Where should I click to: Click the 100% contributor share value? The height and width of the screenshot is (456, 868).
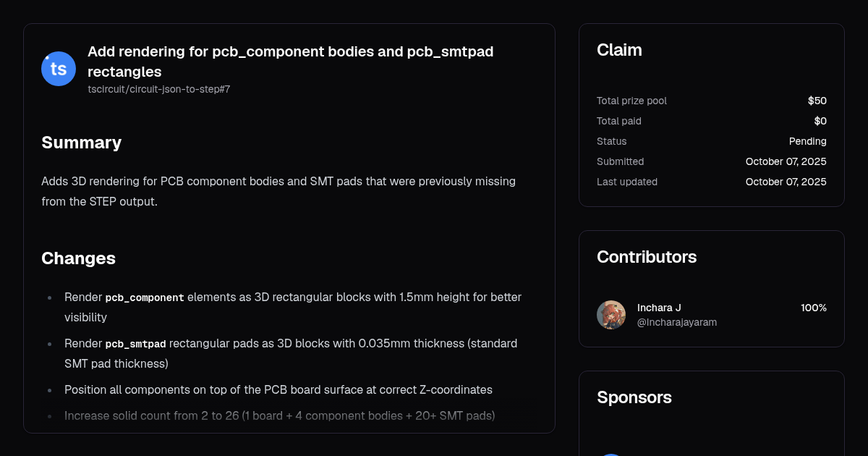(x=814, y=308)
